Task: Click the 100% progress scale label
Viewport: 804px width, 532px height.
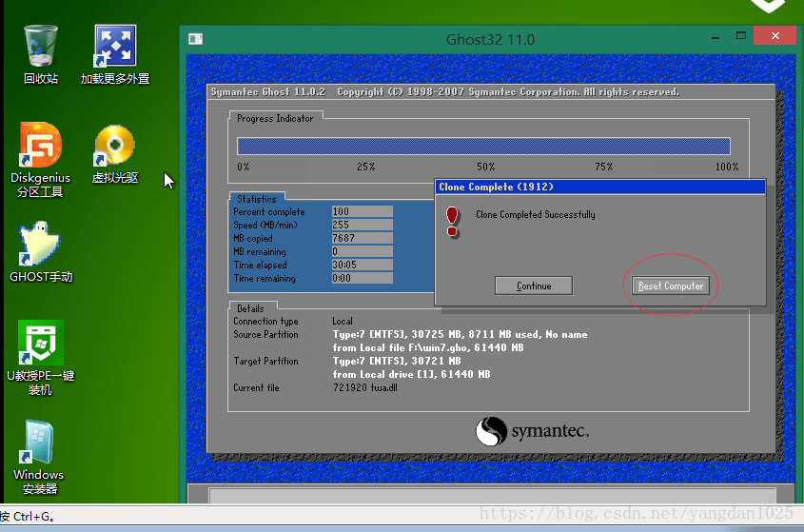Action: pos(727,167)
